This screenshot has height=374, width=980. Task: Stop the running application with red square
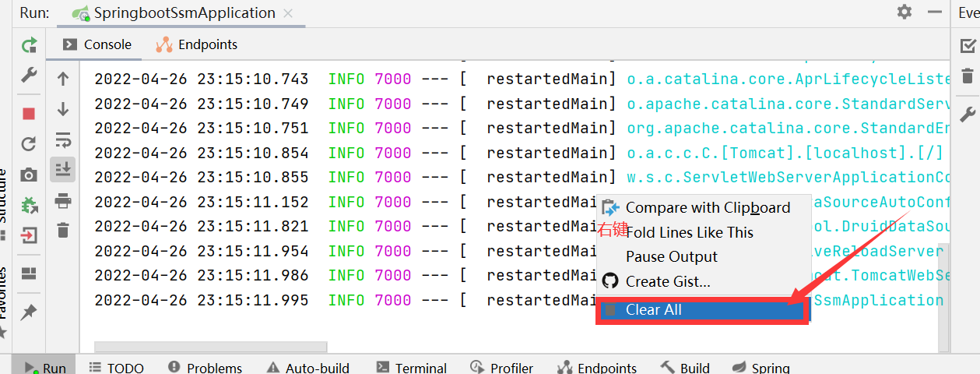pyautogui.click(x=29, y=114)
